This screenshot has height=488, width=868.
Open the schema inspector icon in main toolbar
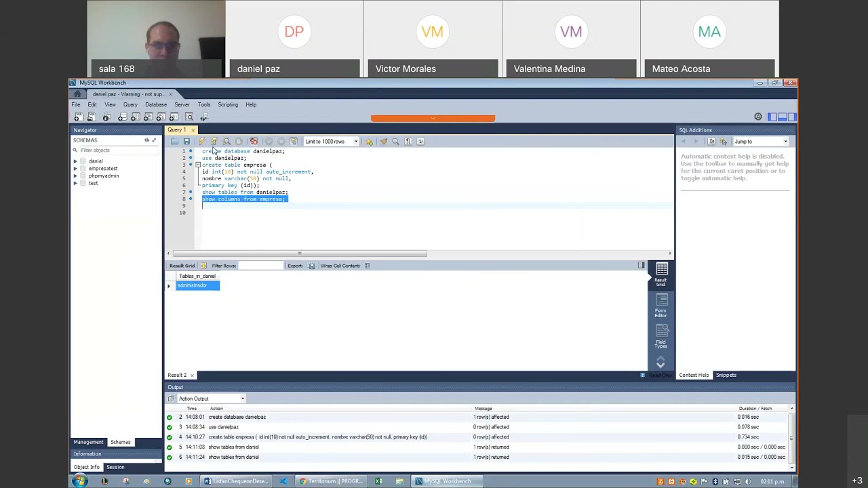[x=106, y=117]
